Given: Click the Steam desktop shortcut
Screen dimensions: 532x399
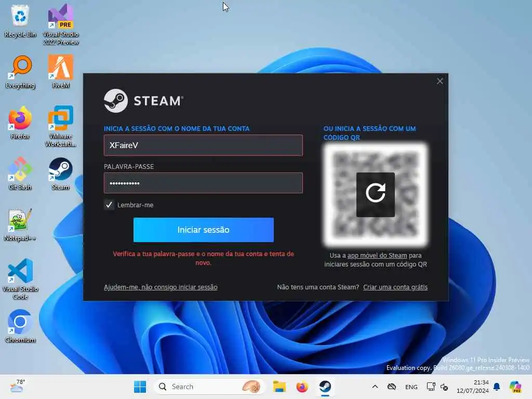Looking at the screenshot, I should click(x=61, y=174).
